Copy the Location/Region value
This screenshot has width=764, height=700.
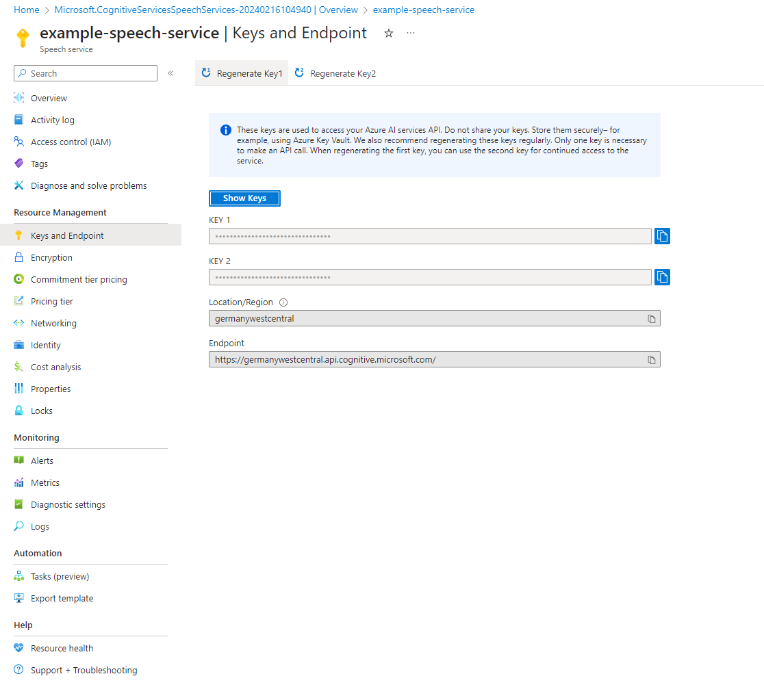[x=651, y=317]
